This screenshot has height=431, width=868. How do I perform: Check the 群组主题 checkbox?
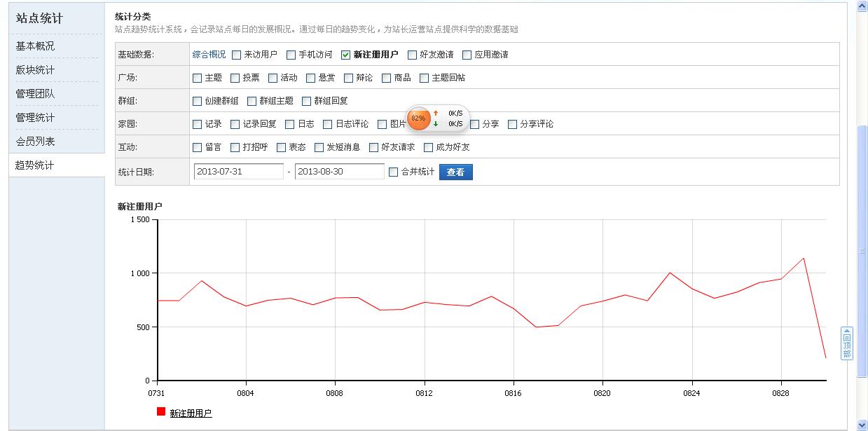(252, 101)
